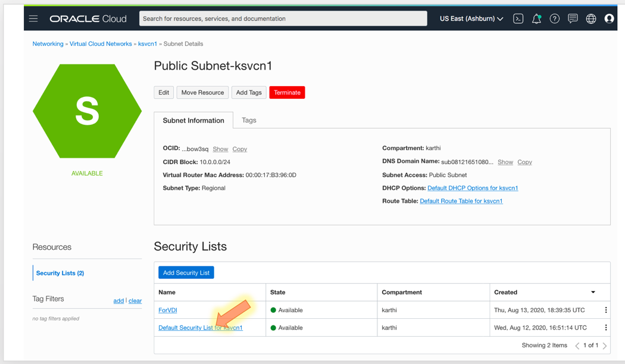Open the navigation hamburger menu

33,18
